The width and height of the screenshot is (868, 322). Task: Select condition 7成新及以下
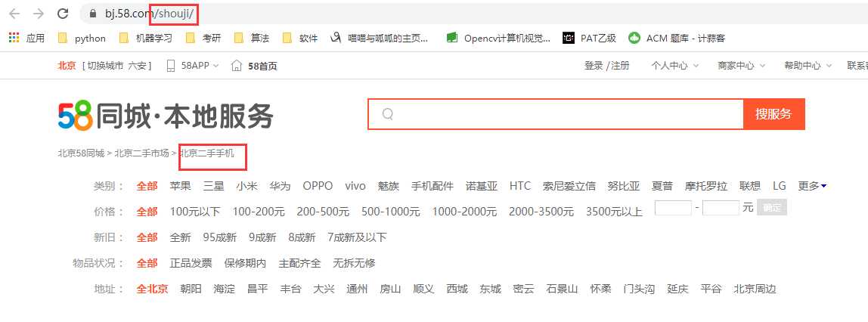(x=357, y=237)
